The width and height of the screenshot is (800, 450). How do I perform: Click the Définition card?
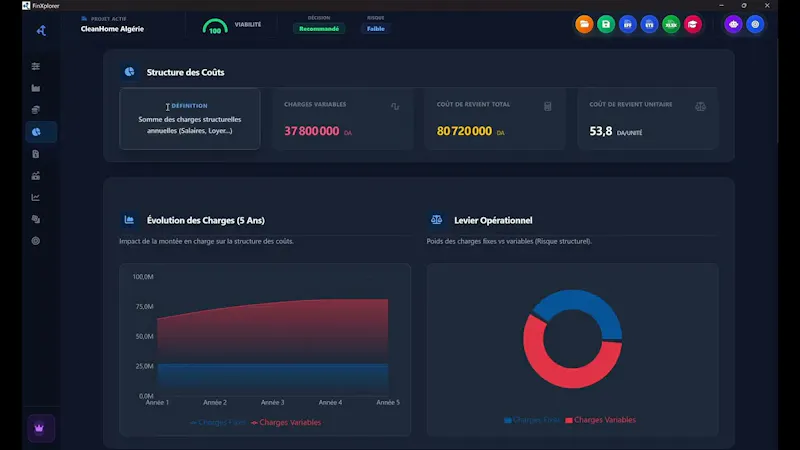190,118
